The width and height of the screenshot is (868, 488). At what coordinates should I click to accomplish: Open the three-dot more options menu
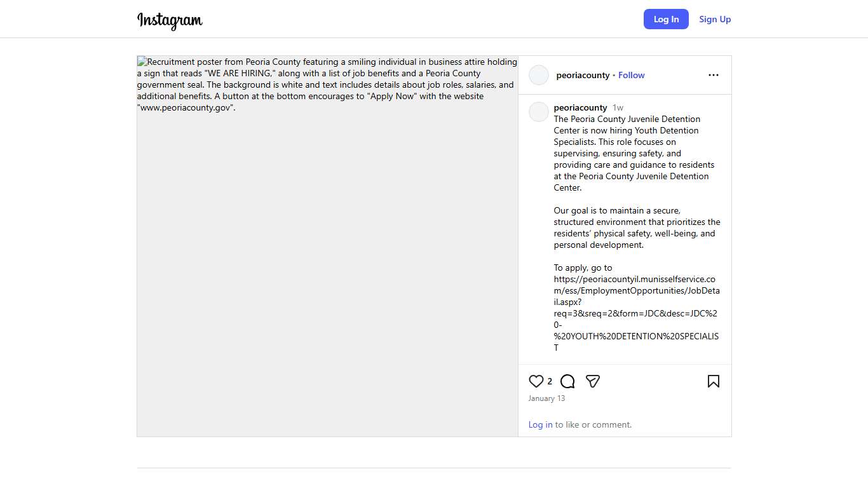pos(713,75)
